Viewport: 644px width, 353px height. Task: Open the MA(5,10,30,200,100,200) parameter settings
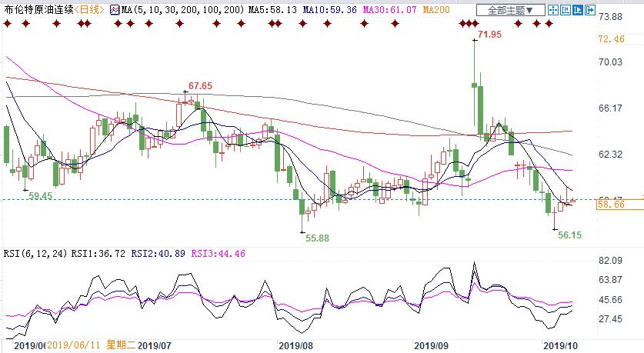tap(178, 11)
